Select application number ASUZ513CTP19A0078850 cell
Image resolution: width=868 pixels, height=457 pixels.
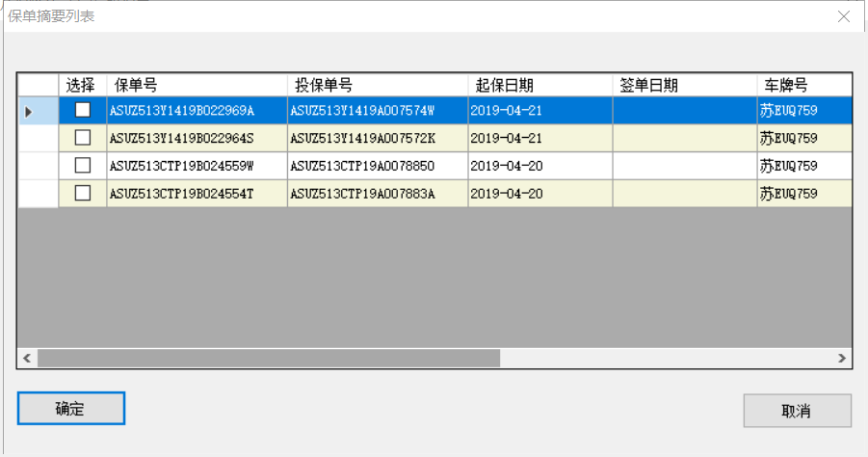(x=378, y=166)
